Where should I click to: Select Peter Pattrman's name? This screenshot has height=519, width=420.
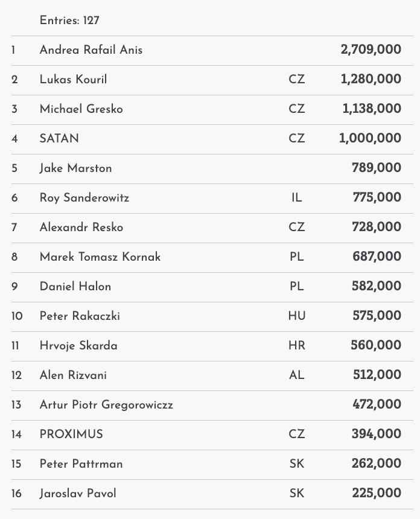(81, 464)
